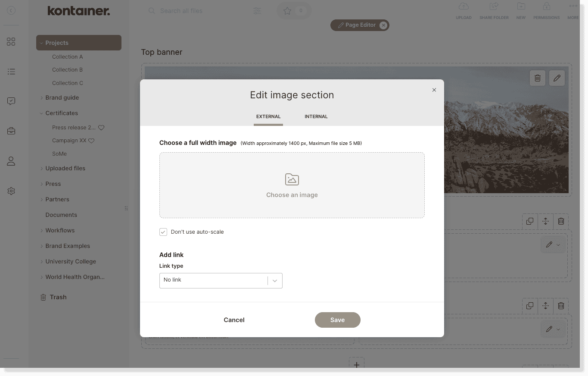The image size is (588, 376).
Task: Click the user profile icon in sidebar
Action: click(x=11, y=161)
